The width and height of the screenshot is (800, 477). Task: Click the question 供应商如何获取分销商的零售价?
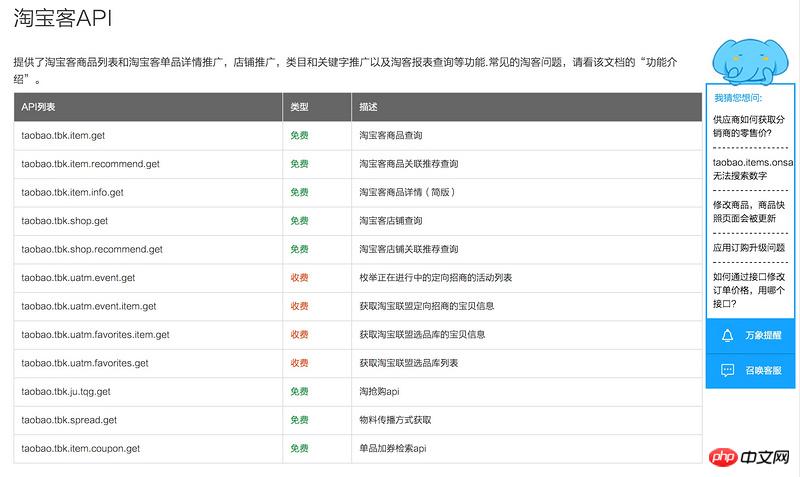tap(749, 126)
